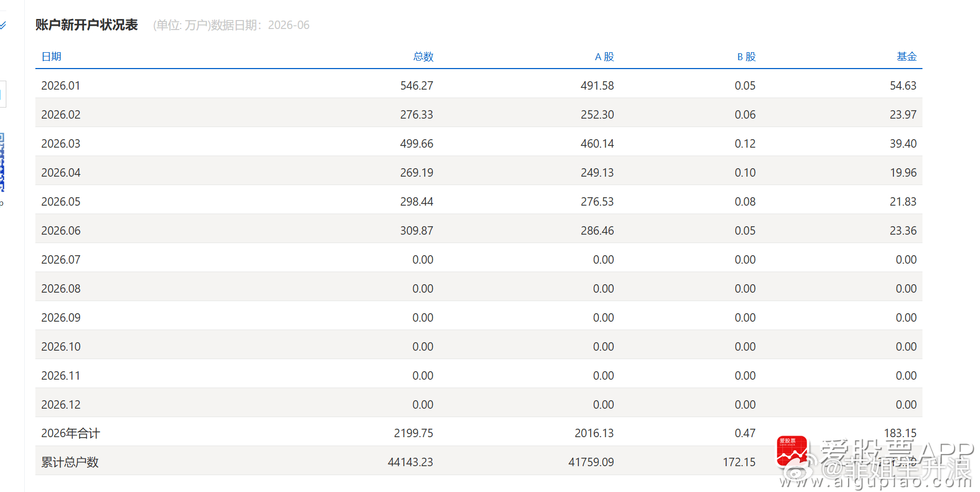
Task: Click B股 value 0.10
Action: coord(745,172)
